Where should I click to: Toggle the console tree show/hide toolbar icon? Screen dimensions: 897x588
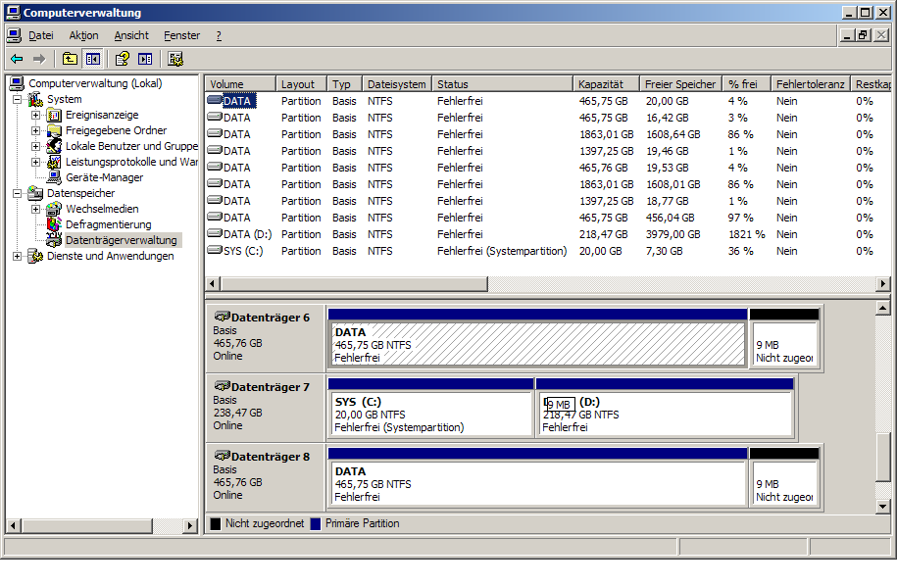click(x=92, y=59)
